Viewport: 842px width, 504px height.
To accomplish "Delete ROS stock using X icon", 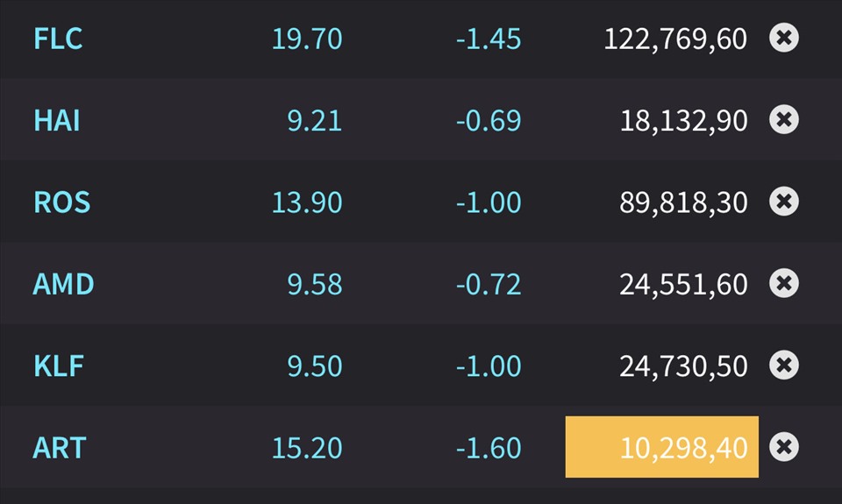I will tap(784, 202).
